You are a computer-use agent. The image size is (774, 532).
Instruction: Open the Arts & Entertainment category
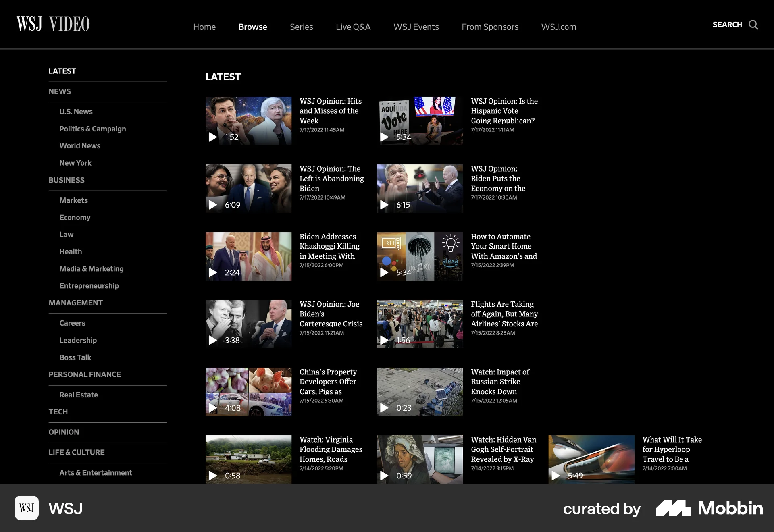(x=96, y=472)
